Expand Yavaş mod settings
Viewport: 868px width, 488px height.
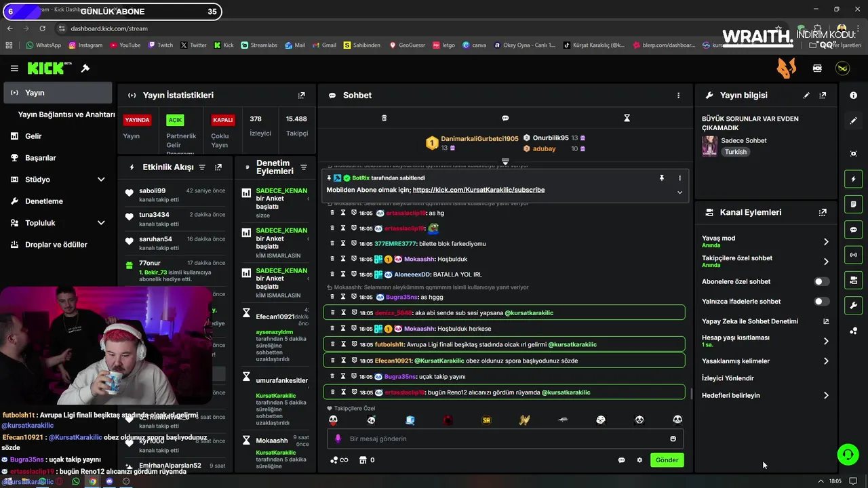click(x=826, y=241)
